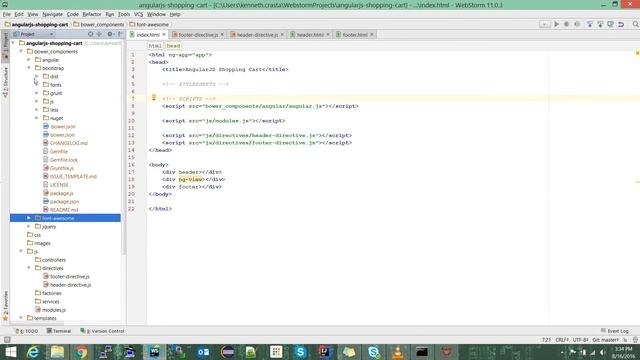Switch to footer-directive.js tab
Screen dimensions: 640x360
click(x=198, y=35)
